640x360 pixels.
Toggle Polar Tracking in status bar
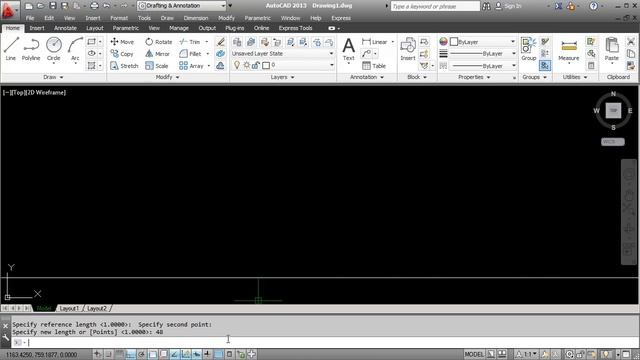click(141, 354)
